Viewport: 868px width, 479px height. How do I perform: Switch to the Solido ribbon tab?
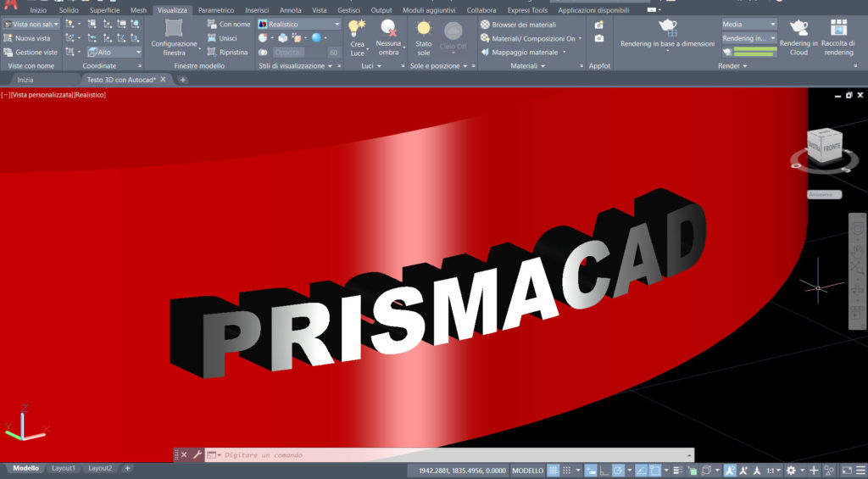point(70,10)
